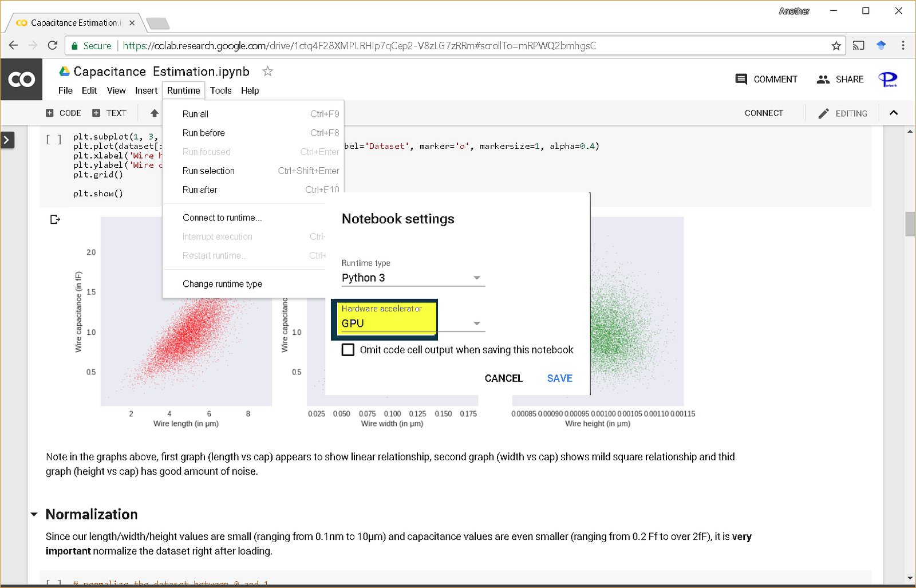Star the notebook next to the title
Viewport: 916px width, 588px height.
click(267, 71)
